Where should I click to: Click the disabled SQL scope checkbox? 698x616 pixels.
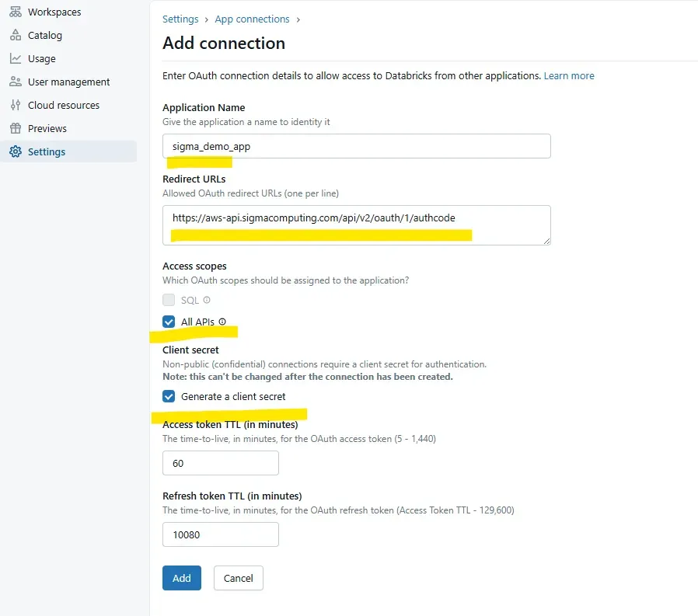click(x=169, y=300)
